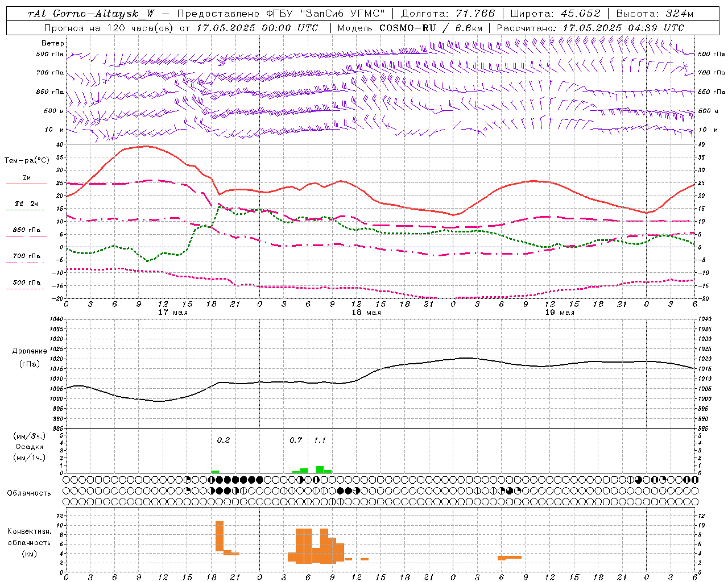Click the 19 мая date label
This screenshot has height=582, width=728.
pyautogui.click(x=560, y=313)
